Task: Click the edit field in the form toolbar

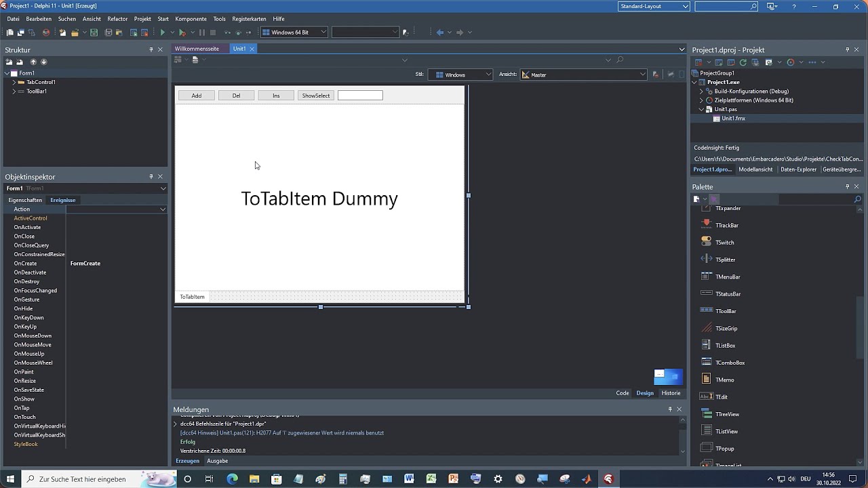Action: coord(360,96)
